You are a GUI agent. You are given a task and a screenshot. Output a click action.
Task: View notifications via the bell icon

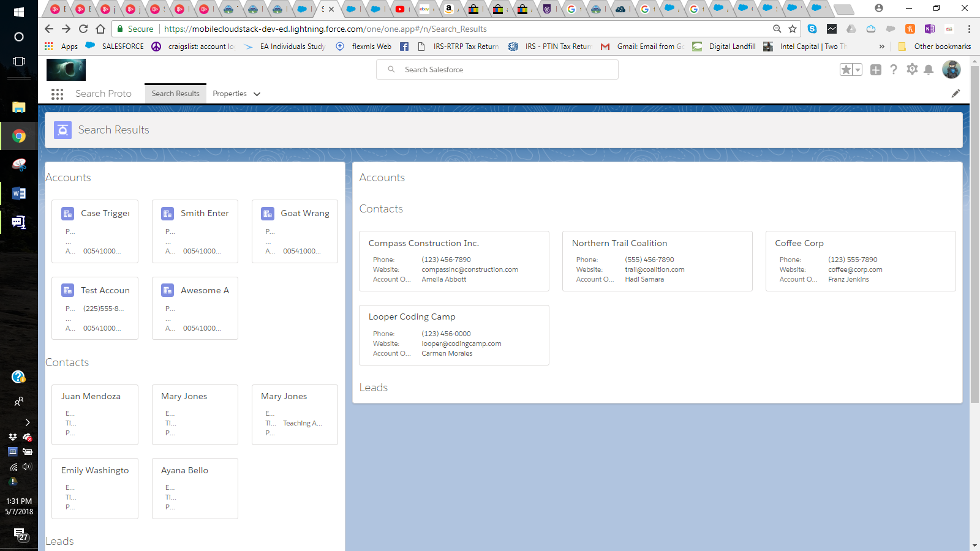pyautogui.click(x=929, y=70)
